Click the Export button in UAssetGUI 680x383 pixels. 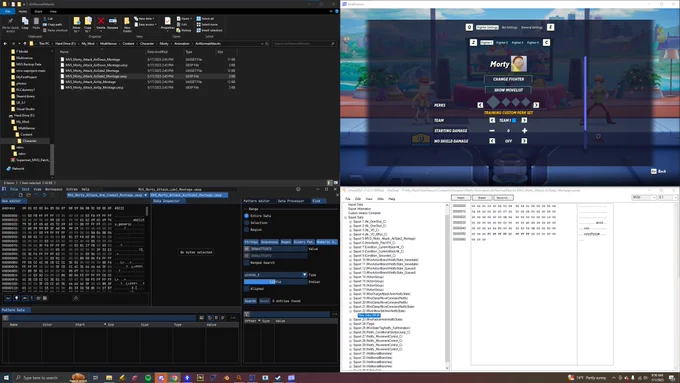click(482, 197)
